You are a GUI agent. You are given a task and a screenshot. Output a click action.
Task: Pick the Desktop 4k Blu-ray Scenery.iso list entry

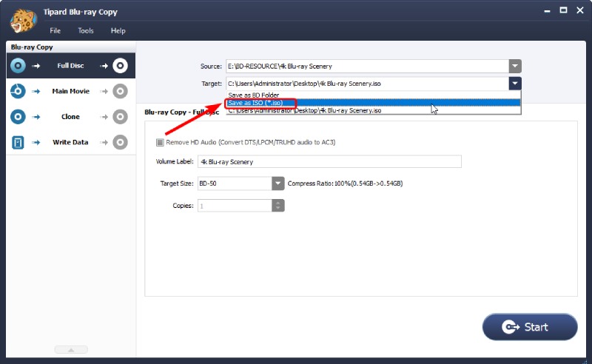pos(374,110)
